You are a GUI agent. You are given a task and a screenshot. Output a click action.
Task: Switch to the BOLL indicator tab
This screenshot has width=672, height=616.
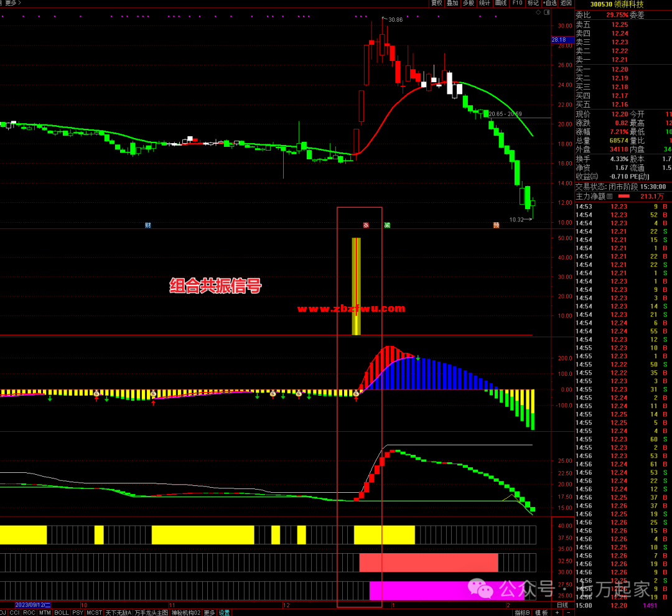pos(62,612)
